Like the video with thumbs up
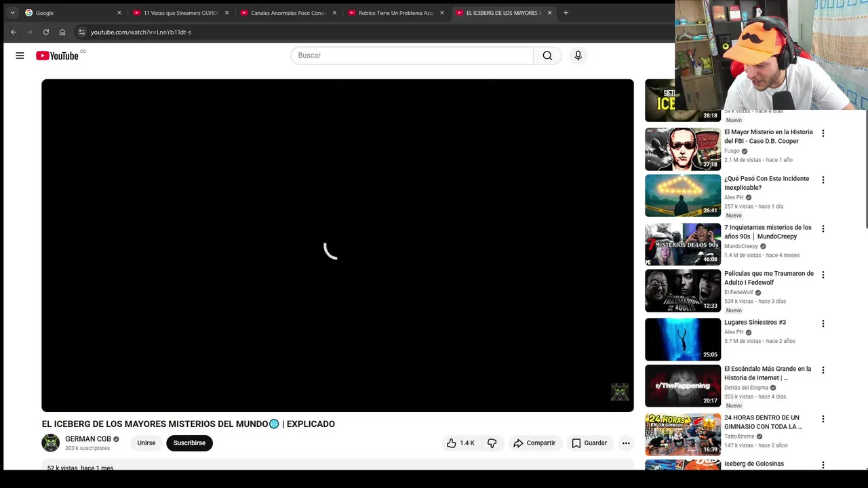 click(460, 443)
